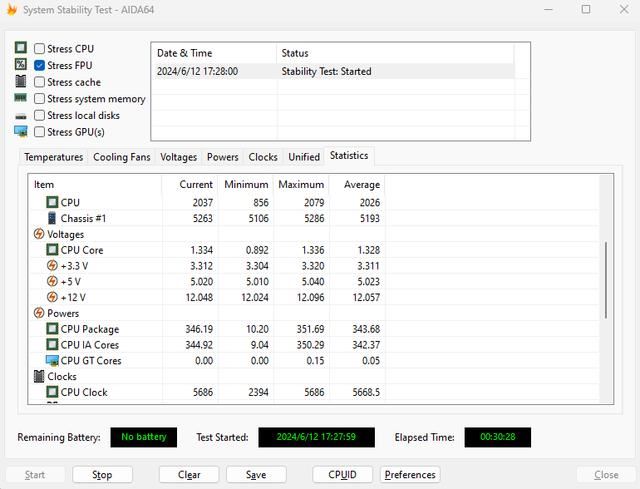Click the Clocks section chip icon

39,376
